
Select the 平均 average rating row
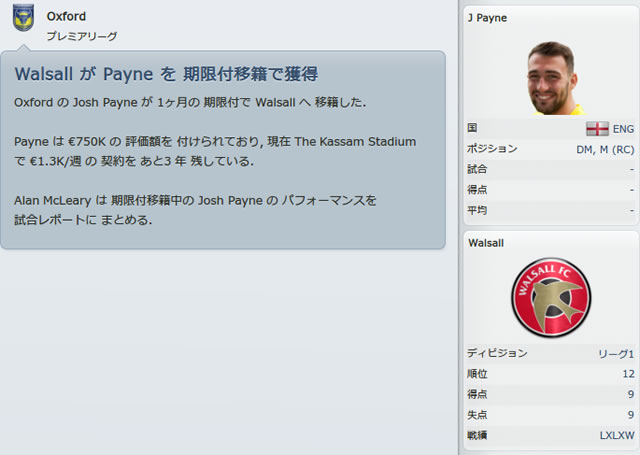(x=551, y=211)
